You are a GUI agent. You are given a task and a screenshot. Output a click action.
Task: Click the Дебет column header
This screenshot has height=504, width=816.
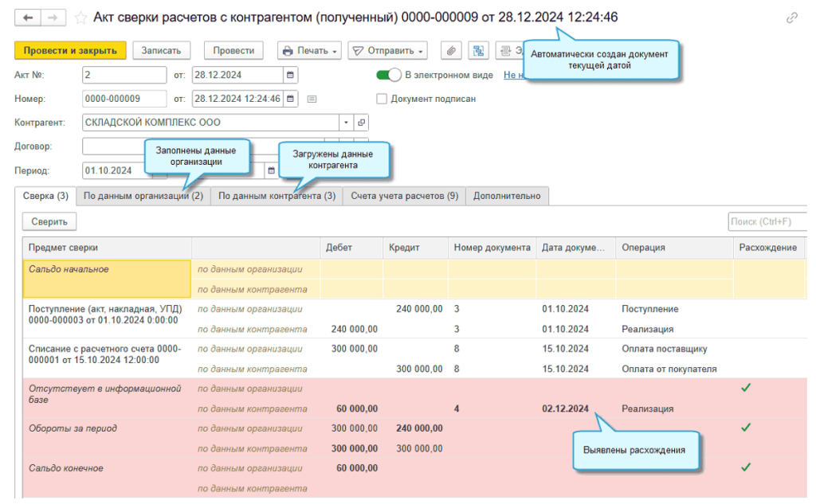coord(351,248)
